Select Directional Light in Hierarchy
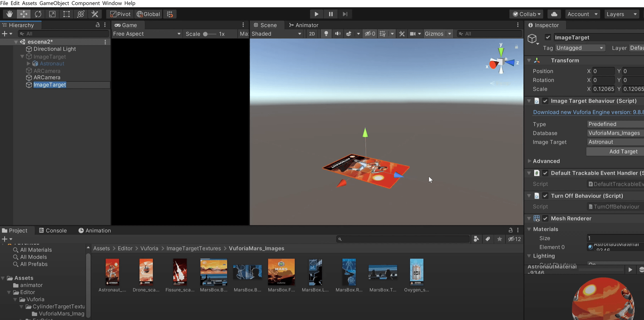The width and height of the screenshot is (644, 320). 55,49
